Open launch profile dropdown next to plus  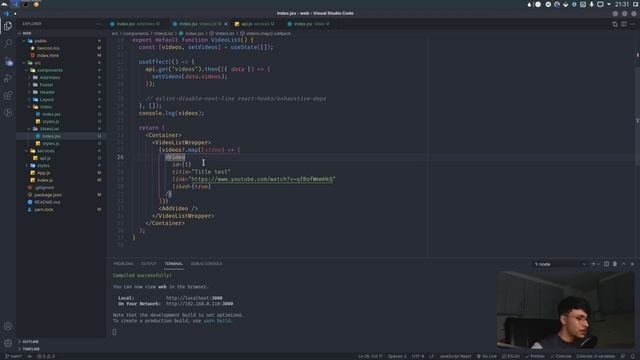pos(598,264)
